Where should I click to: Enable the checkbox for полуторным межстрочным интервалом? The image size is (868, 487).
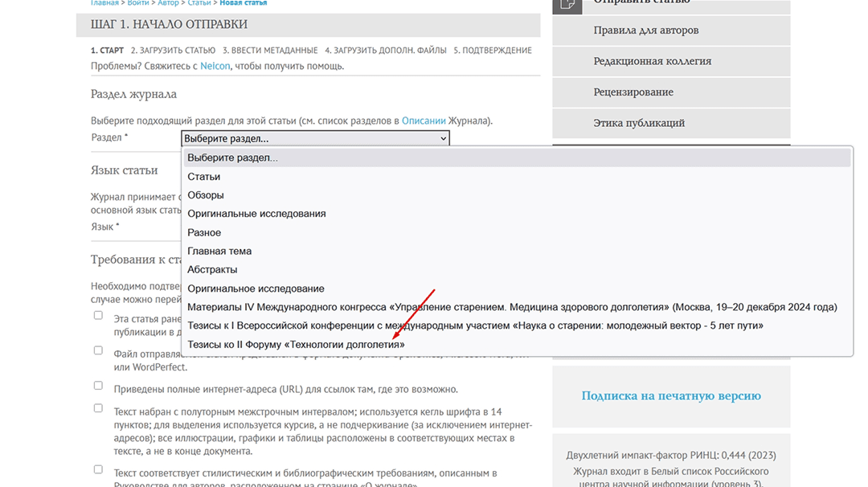coord(98,408)
